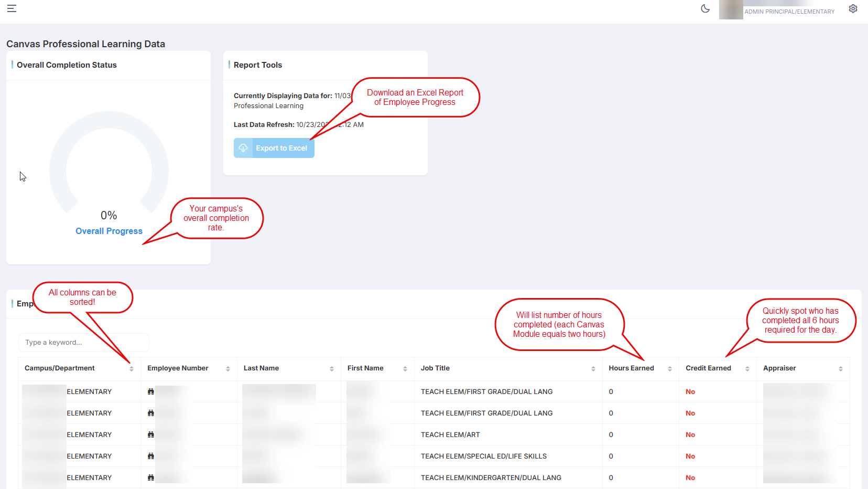This screenshot has height=489, width=868.
Task: Click binoculars icon for Special Ed row
Action: coord(151,456)
